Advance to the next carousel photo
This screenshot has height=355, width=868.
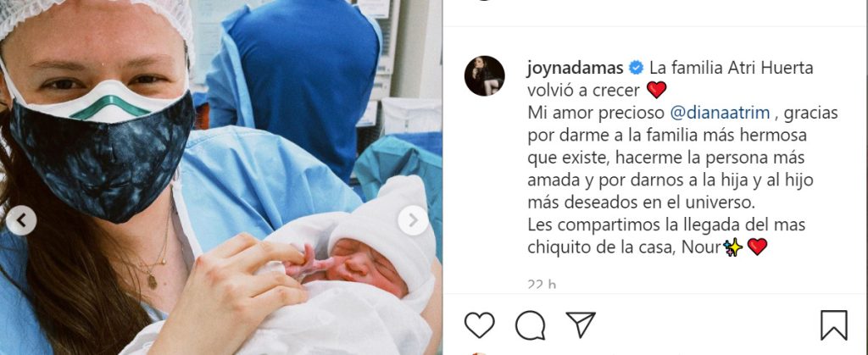pyautogui.click(x=413, y=220)
